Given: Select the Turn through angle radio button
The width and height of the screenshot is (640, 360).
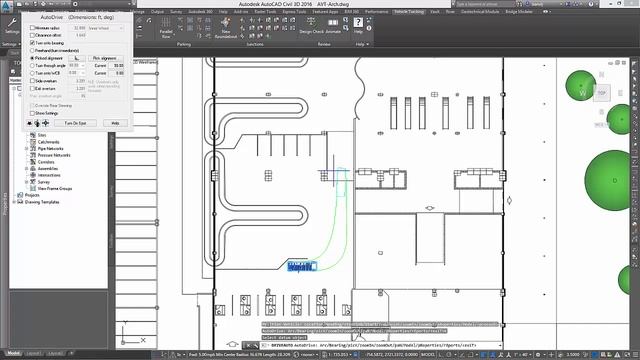Looking at the screenshot, I should (x=32, y=66).
